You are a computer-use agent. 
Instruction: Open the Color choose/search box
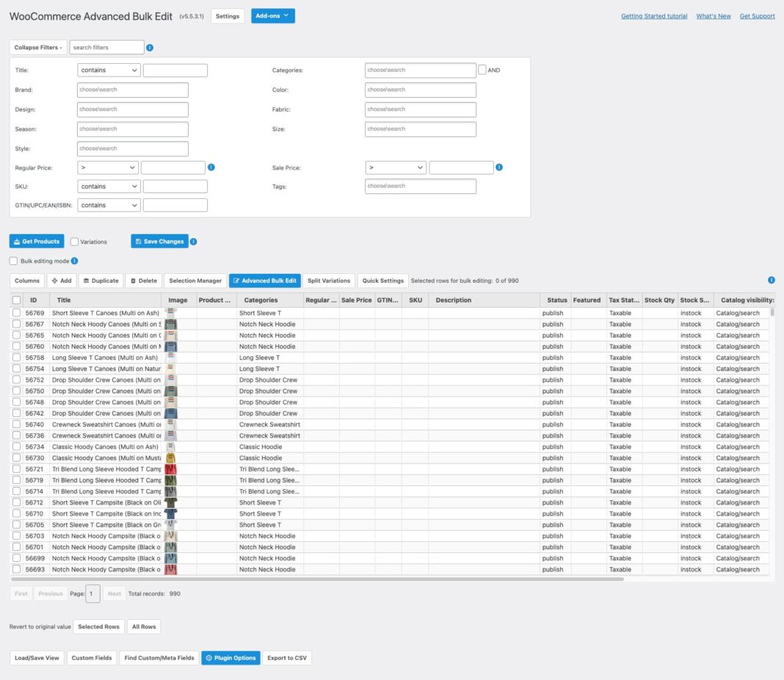point(421,90)
